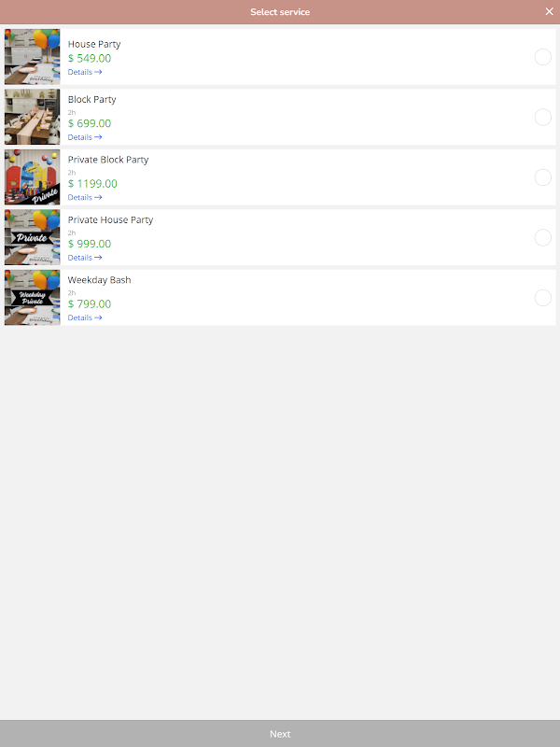Open Details link for Weekday Bash
The width and height of the screenshot is (560, 747).
85,317
